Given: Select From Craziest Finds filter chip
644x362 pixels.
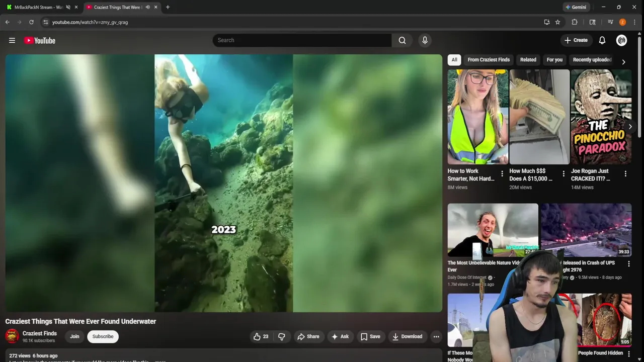Looking at the screenshot, I should coord(489,60).
